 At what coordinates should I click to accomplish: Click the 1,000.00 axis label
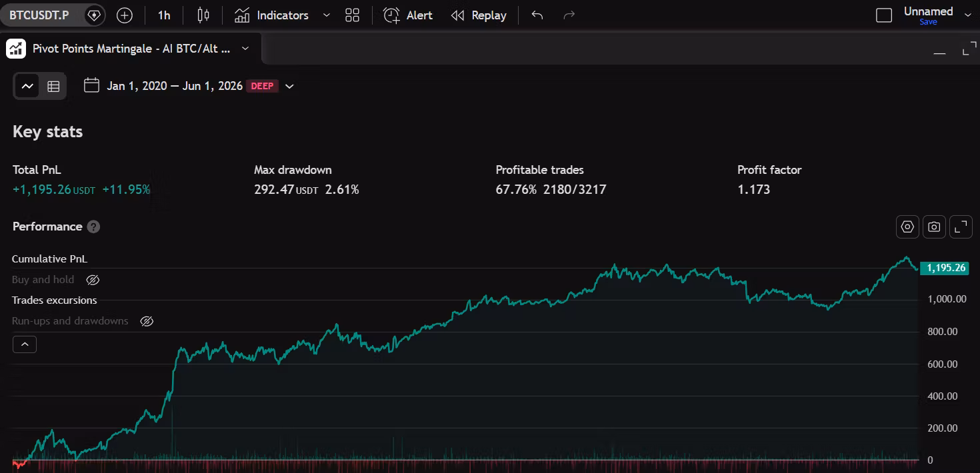[947, 299]
